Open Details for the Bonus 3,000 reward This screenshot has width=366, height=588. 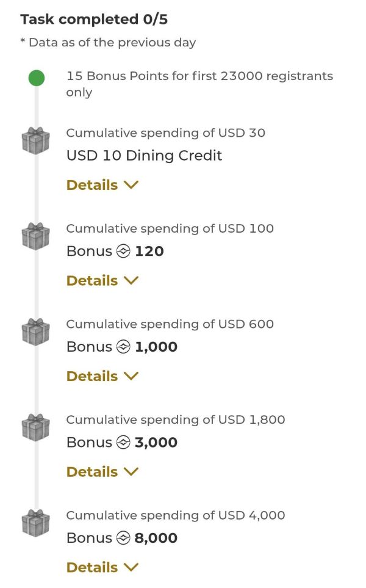point(102,472)
